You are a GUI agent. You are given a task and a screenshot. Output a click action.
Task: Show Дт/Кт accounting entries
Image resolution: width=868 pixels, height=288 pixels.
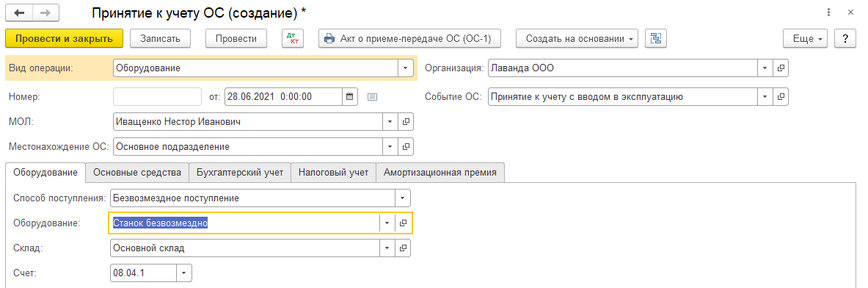(292, 38)
